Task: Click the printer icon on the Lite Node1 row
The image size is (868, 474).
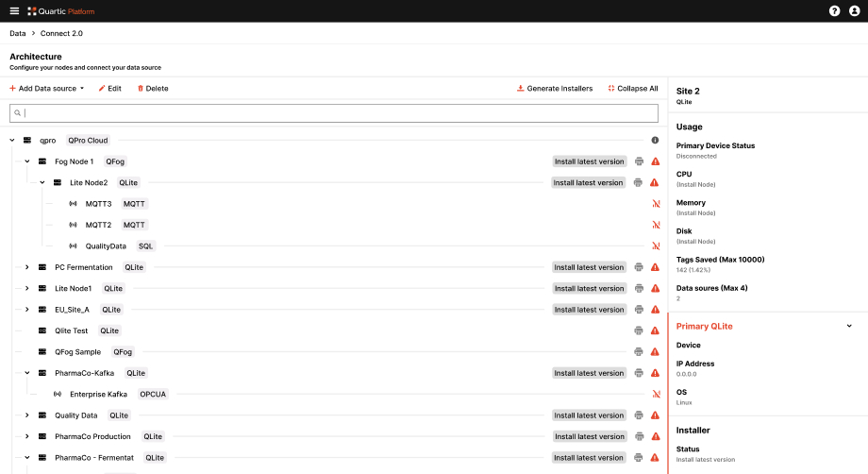Action: [639, 289]
